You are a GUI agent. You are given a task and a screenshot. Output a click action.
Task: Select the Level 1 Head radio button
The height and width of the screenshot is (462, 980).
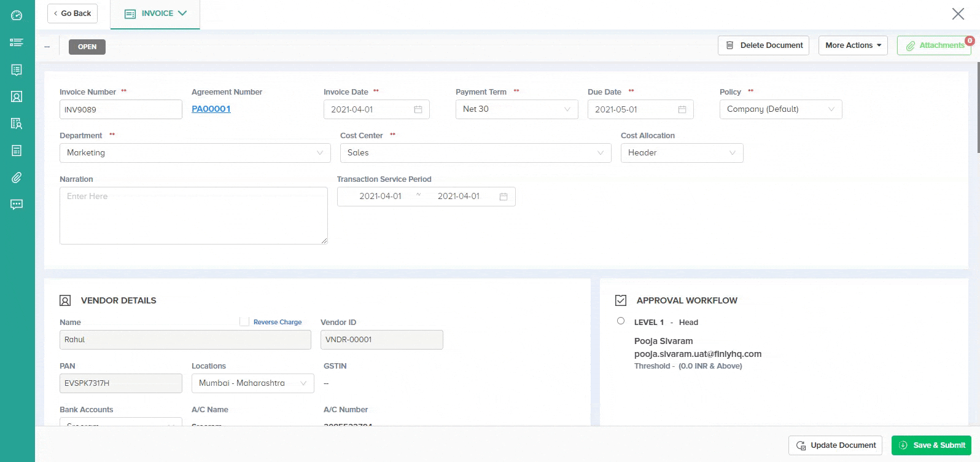pos(621,321)
